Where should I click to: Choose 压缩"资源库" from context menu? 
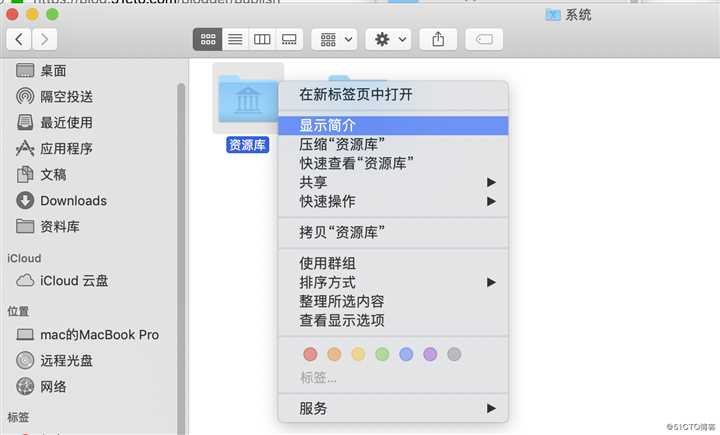pyautogui.click(x=393, y=145)
